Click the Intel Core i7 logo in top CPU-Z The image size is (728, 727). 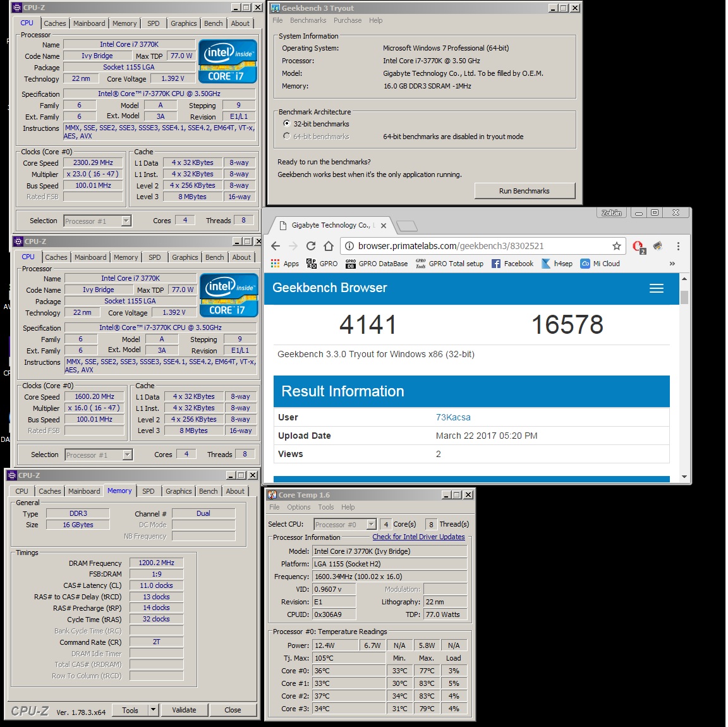(x=227, y=61)
